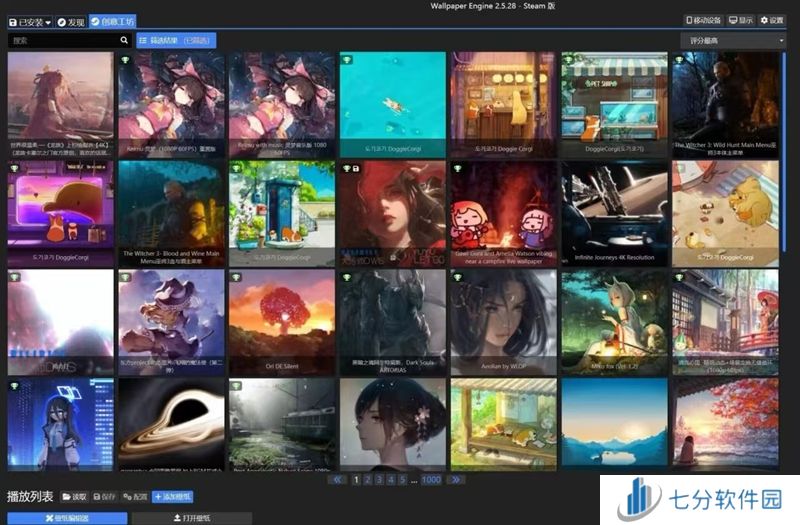Viewport: 800px width, 525px height.
Task: Open 移动设备 mobile device panel
Action: 703,20
